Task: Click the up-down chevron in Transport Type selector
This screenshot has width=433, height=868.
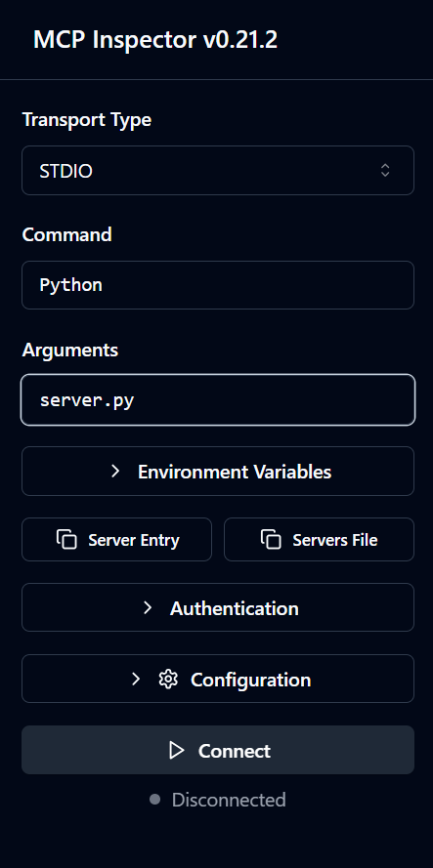Action: click(x=385, y=171)
